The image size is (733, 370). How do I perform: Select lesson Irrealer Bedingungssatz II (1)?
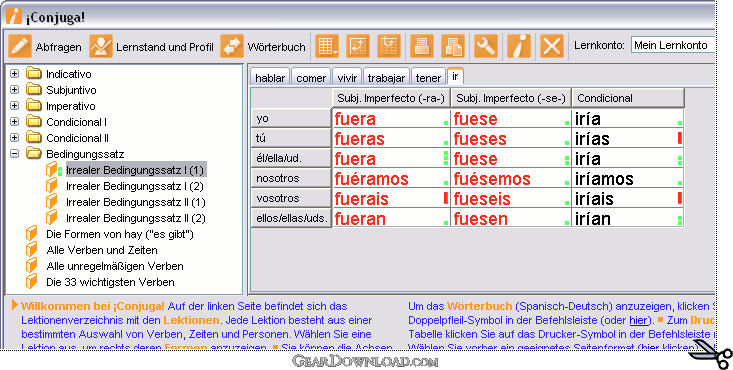click(136, 202)
